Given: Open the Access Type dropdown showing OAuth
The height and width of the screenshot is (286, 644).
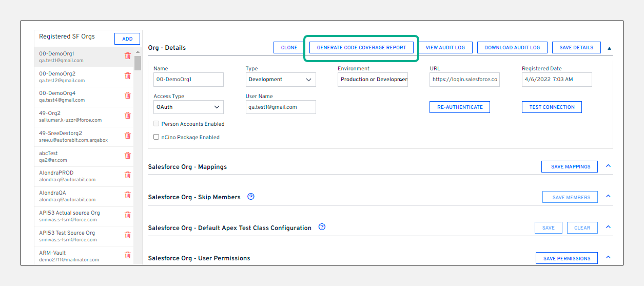Looking at the screenshot, I should point(188,107).
